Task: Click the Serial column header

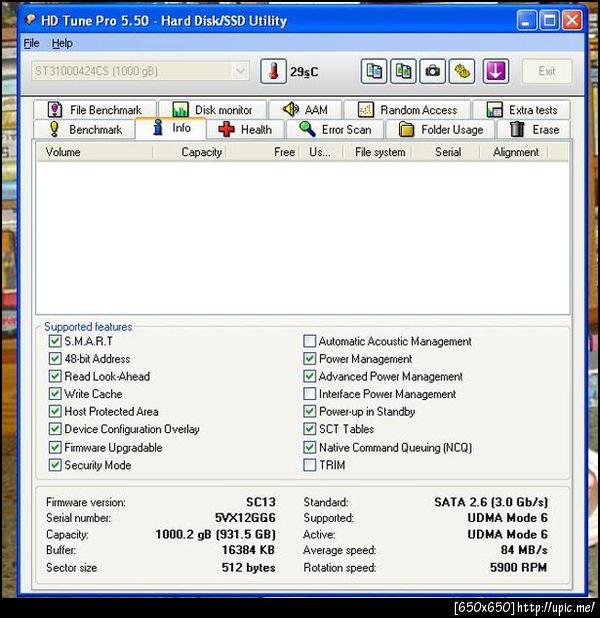Action: click(x=446, y=152)
